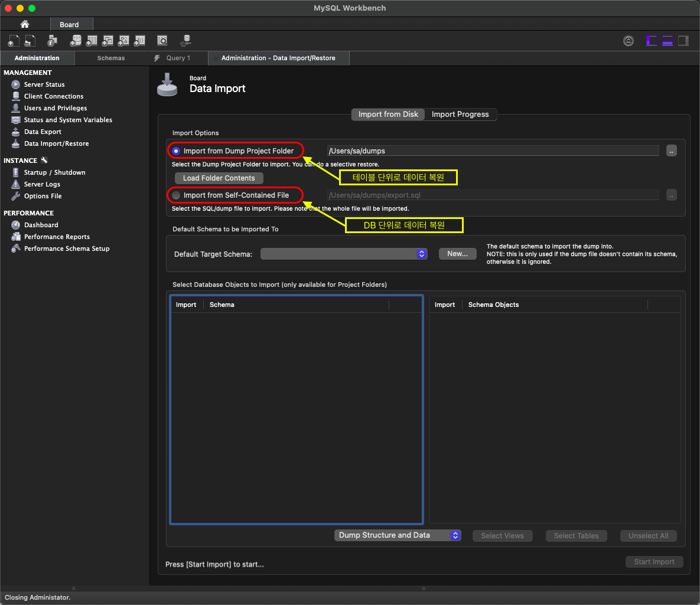Open the schema inspector info icon
The height and width of the screenshot is (605, 700).
pos(52,41)
